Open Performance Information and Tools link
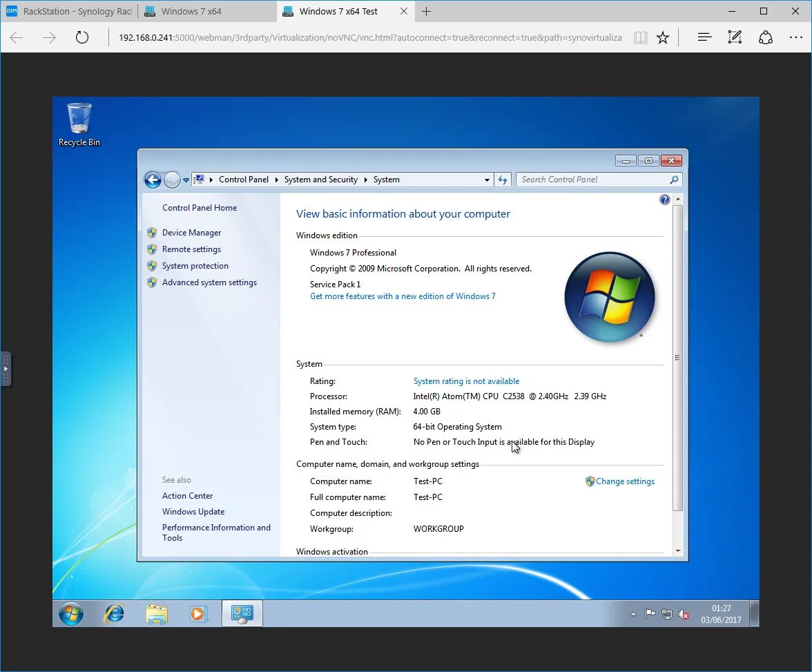The width and height of the screenshot is (812, 672). [217, 532]
